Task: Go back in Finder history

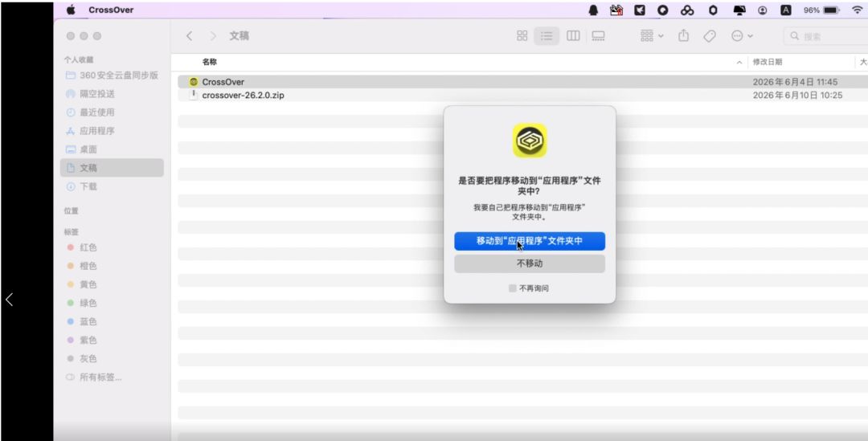Action: tap(190, 36)
